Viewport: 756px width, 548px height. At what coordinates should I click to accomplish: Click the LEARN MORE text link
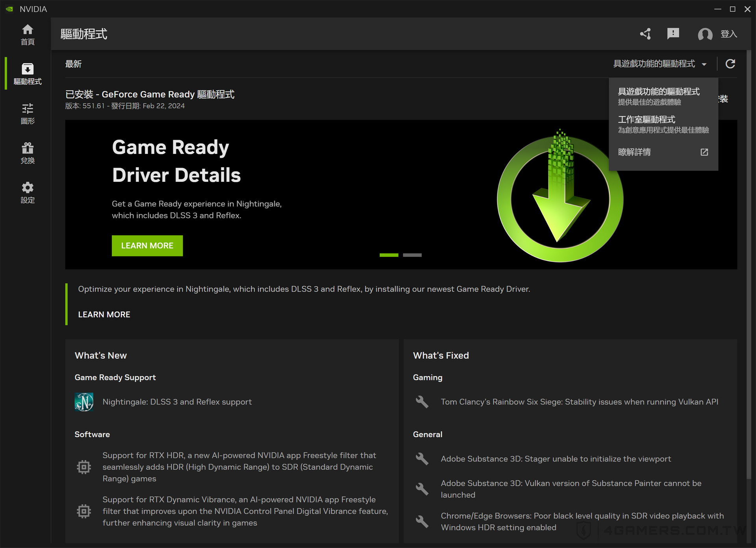104,315
